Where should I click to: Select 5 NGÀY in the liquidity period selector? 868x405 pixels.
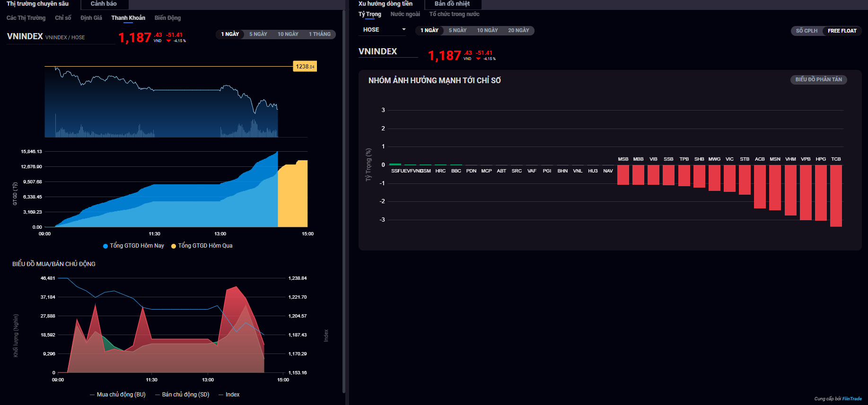click(258, 34)
